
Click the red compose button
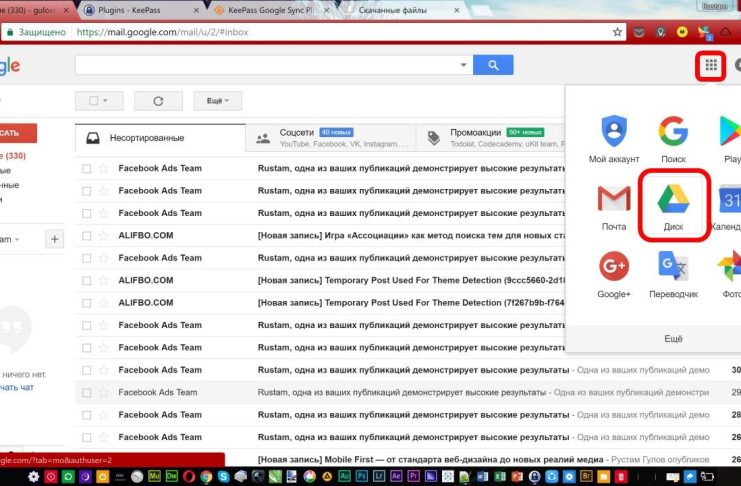pos(17,133)
